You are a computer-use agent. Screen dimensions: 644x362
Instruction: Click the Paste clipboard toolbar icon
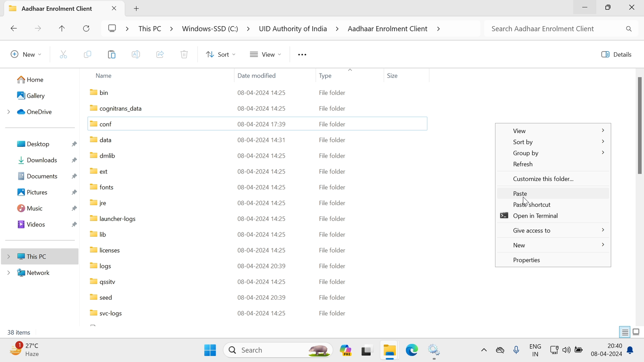[111, 54]
